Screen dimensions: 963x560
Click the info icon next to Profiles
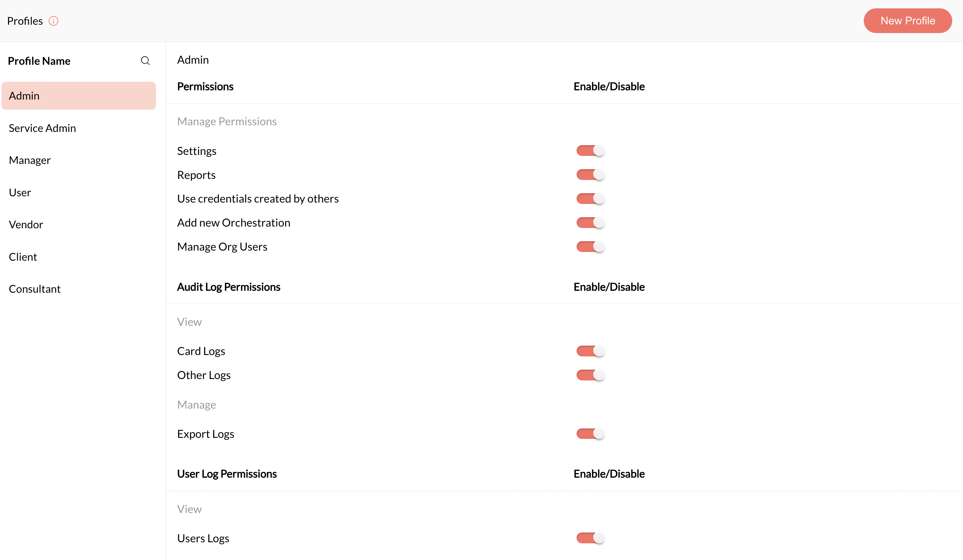coord(54,21)
